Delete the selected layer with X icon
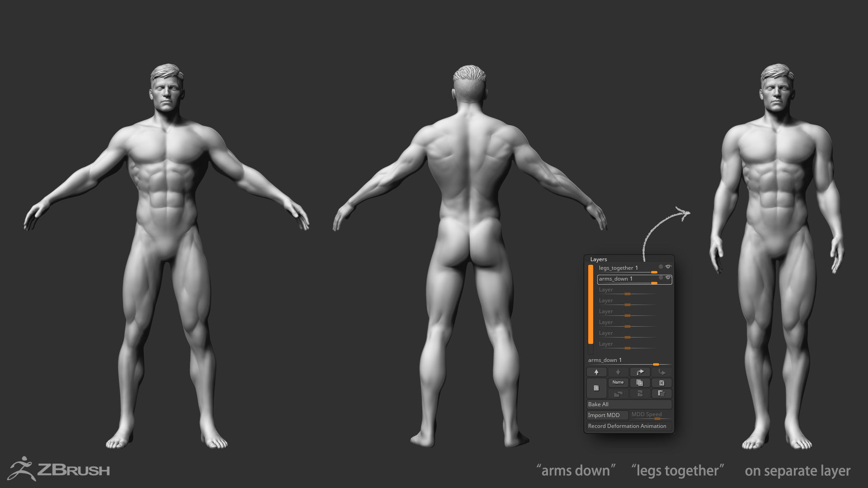This screenshot has width=868, height=488. point(661,383)
